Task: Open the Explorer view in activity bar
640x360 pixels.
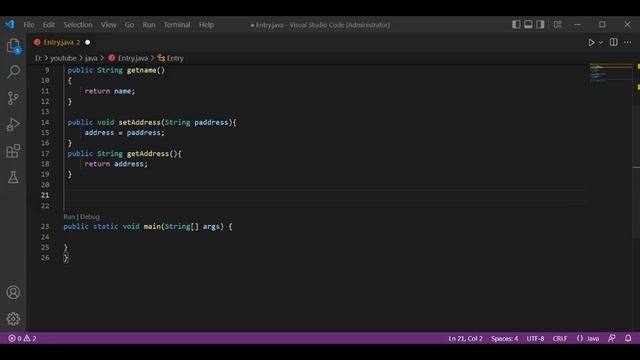Action: [x=13, y=45]
